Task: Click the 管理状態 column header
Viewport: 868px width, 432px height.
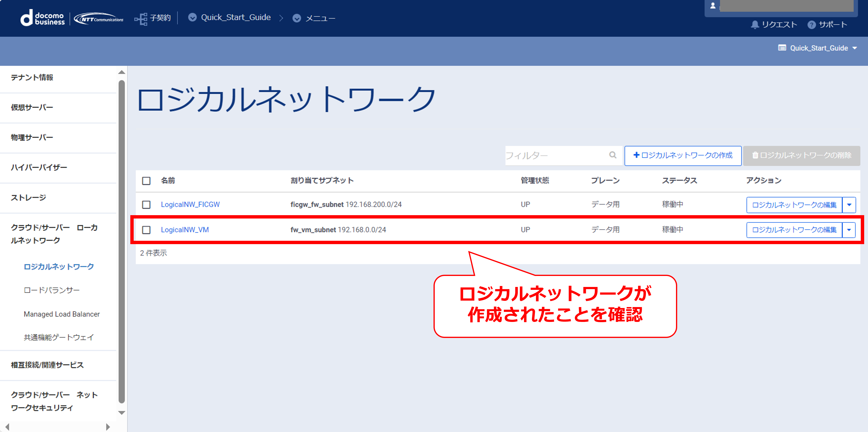Action: click(x=535, y=181)
